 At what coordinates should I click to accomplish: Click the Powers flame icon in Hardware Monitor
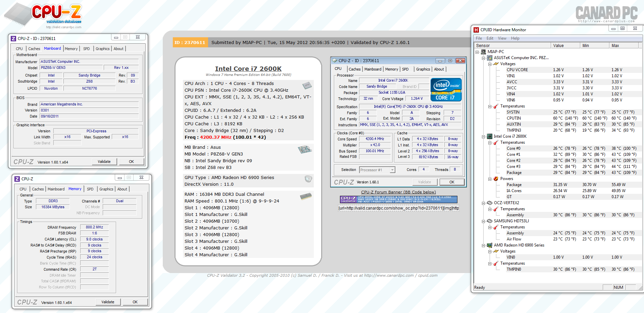(x=496, y=179)
